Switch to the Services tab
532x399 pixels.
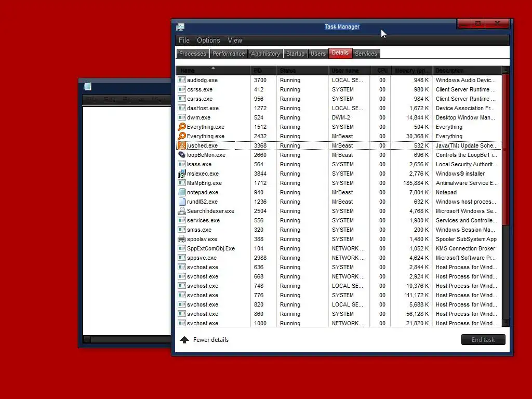pos(366,54)
